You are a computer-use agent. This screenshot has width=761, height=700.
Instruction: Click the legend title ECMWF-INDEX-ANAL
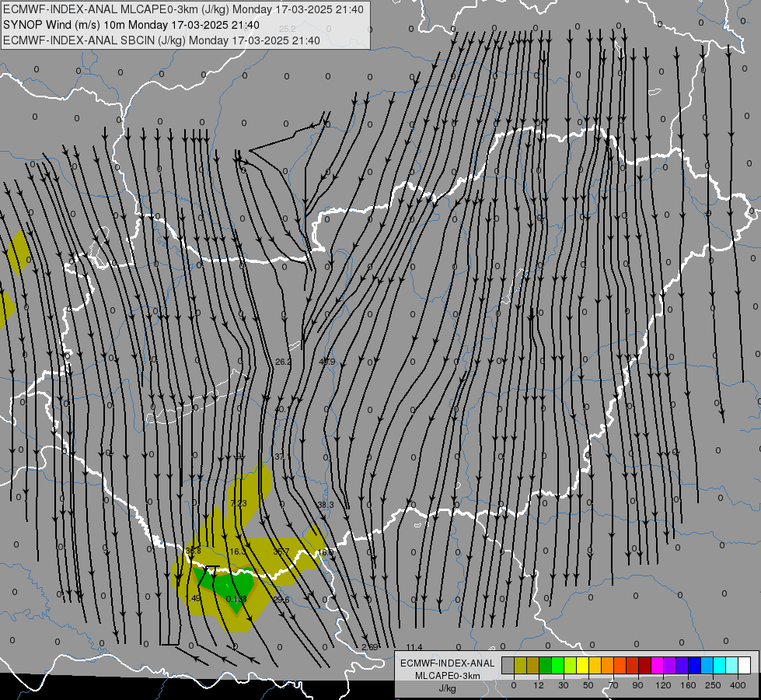(x=448, y=663)
